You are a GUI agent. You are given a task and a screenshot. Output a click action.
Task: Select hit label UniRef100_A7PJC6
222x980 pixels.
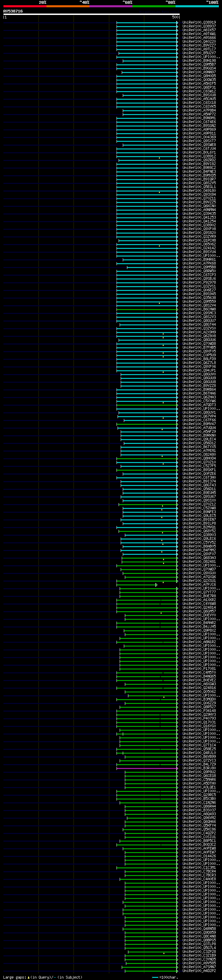(x=199, y=585)
